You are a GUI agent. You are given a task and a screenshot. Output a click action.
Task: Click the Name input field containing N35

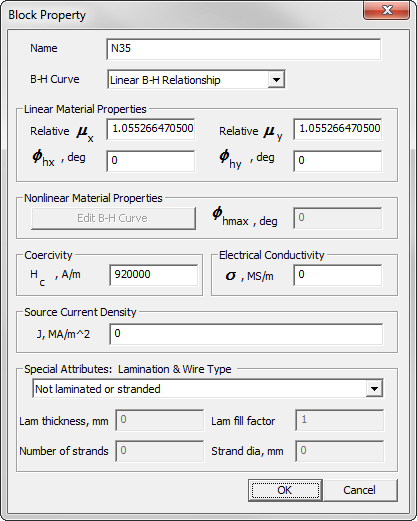coord(244,49)
